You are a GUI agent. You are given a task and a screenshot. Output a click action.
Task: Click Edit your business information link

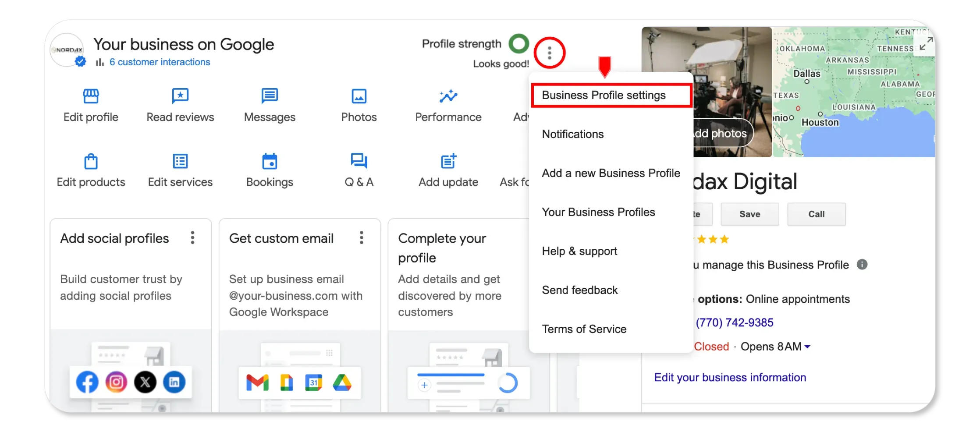tap(730, 378)
